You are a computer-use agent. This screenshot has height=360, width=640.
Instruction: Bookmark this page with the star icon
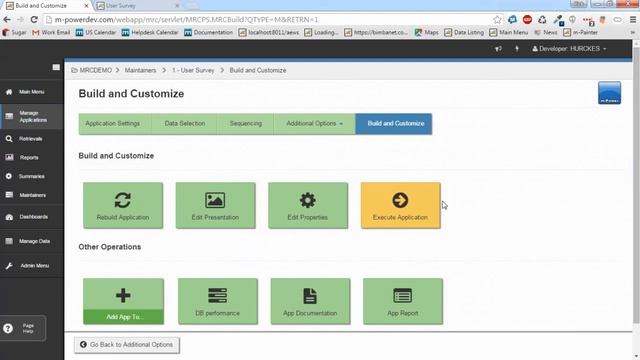(497, 20)
